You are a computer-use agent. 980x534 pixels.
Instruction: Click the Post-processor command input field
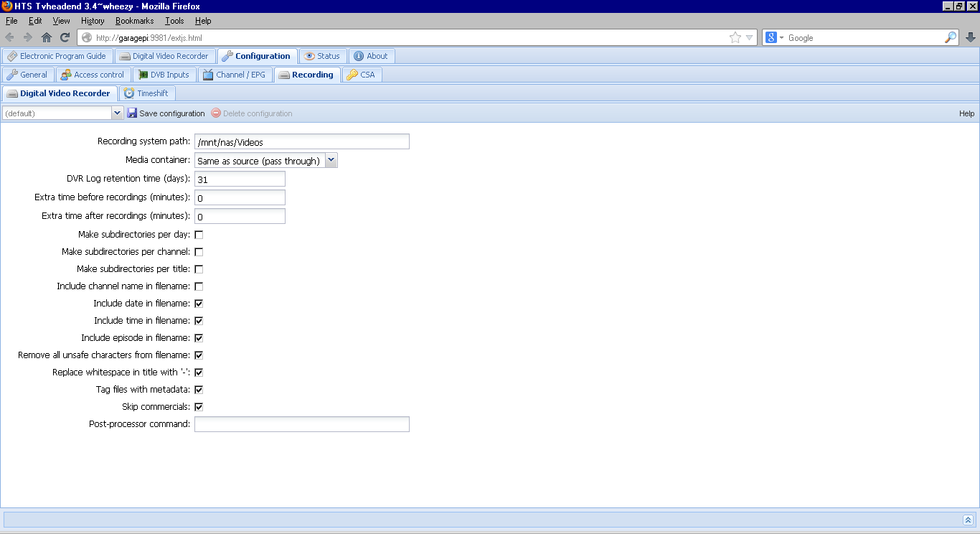pyautogui.click(x=301, y=424)
